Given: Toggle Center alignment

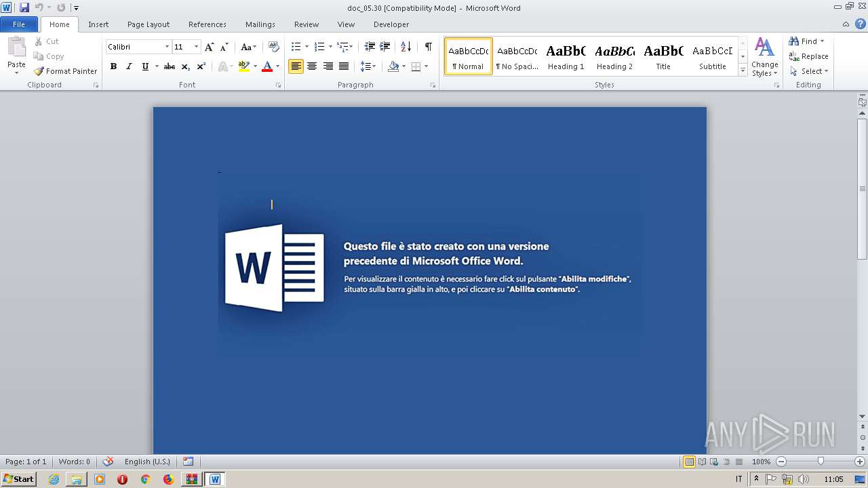Looking at the screenshot, I should point(312,66).
